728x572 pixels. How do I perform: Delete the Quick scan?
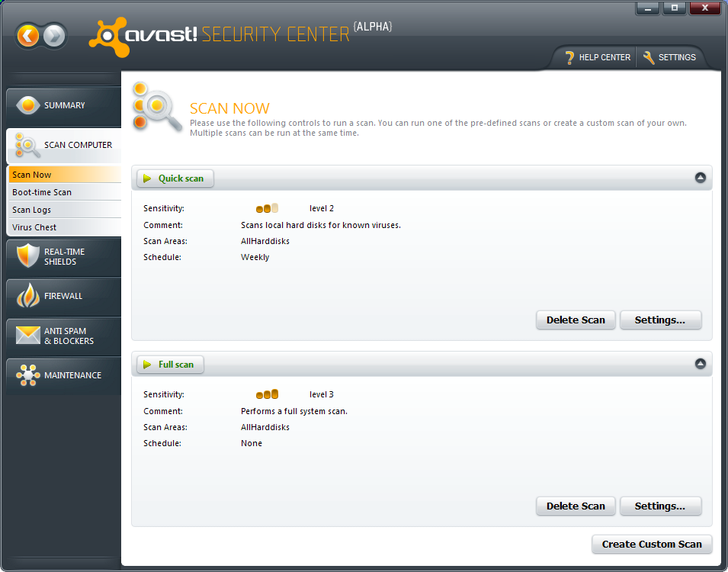pos(576,320)
